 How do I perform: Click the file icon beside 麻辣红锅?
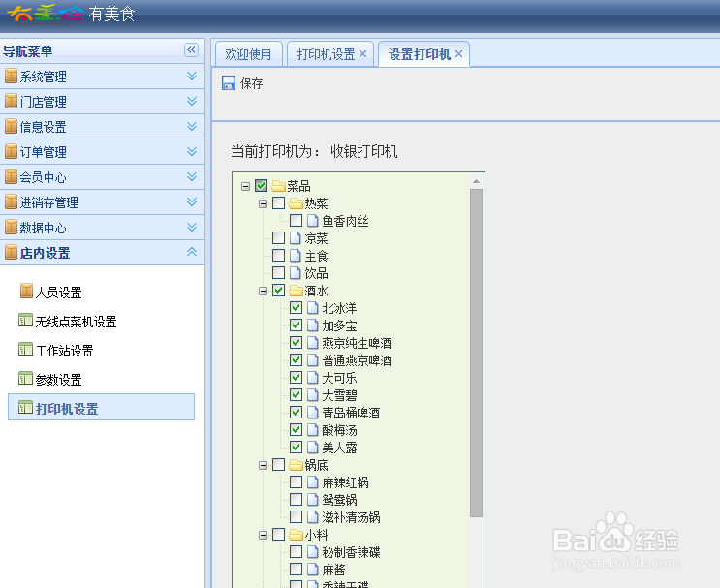313,482
